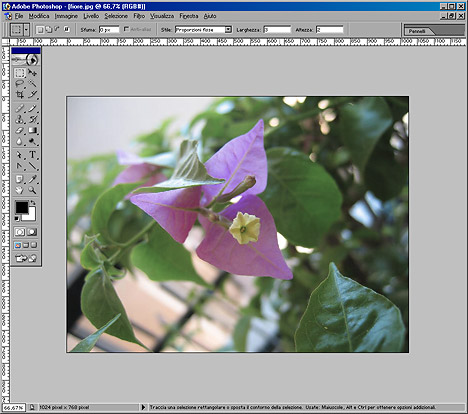Click the Sfuma feather input field
468x414 pixels.
click(x=109, y=30)
